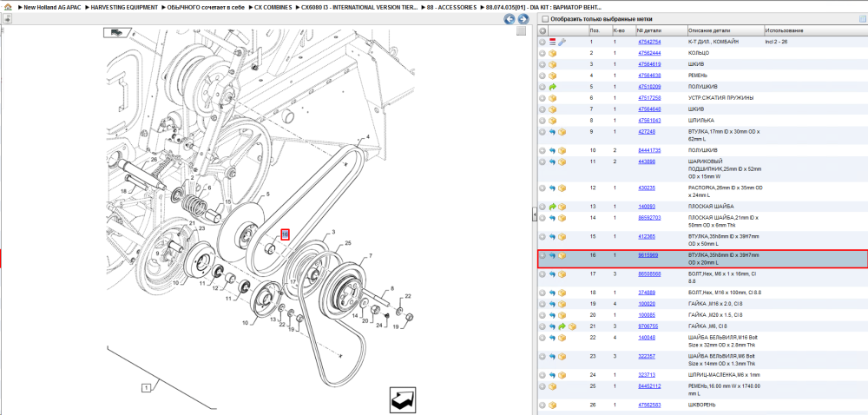Click the blue arrow icon in highlighted row 16
This screenshot has width=868, height=415.
point(552,255)
